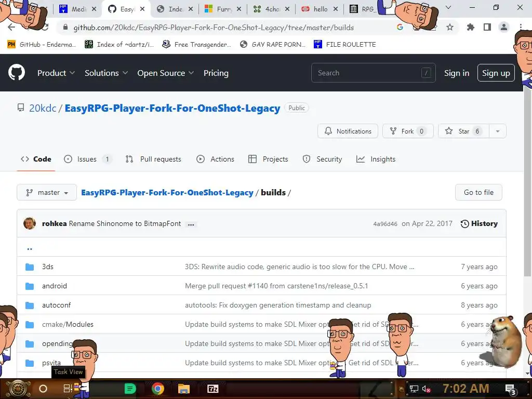Open the notification center icon
Viewport: 532px width, 399px height.
pyautogui.click(x=511, y=389)
